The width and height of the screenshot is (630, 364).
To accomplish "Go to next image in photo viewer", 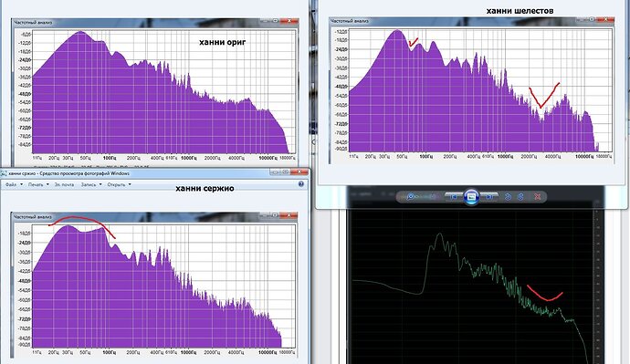I will pos(489,197).
